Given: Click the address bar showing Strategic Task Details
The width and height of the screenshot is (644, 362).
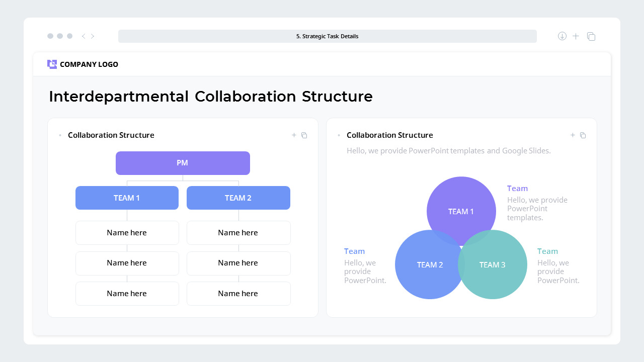Looking at the screenshot, I should [328, 36].
